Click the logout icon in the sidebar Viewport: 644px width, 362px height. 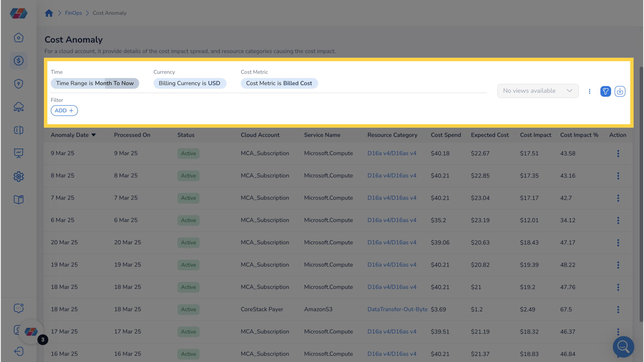(18, 351)
